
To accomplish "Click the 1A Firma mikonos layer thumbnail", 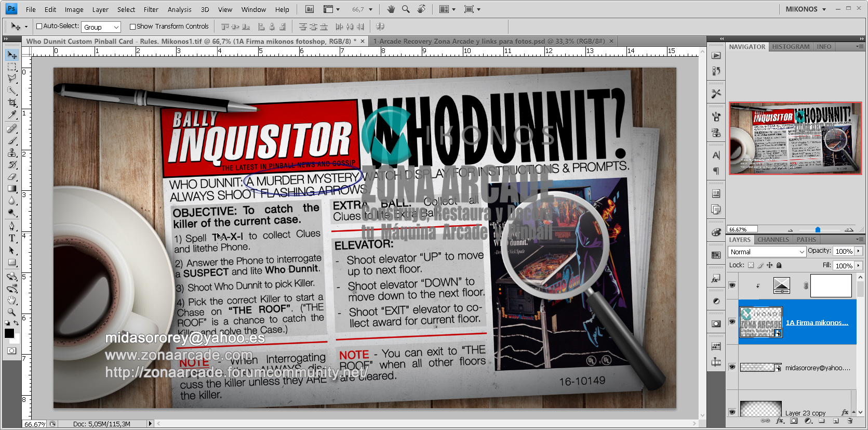I will pyautogui.click(x=761, y=322).
